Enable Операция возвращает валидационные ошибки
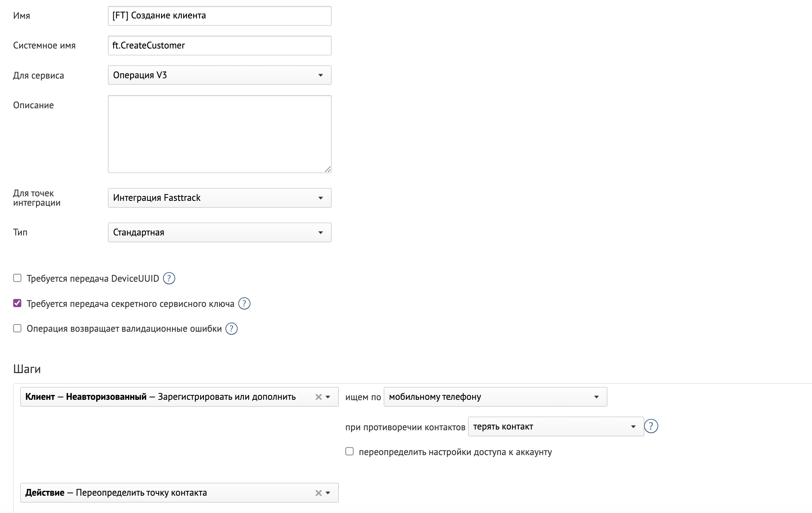This screenshot has width=812, height=513. click(17, 328)
